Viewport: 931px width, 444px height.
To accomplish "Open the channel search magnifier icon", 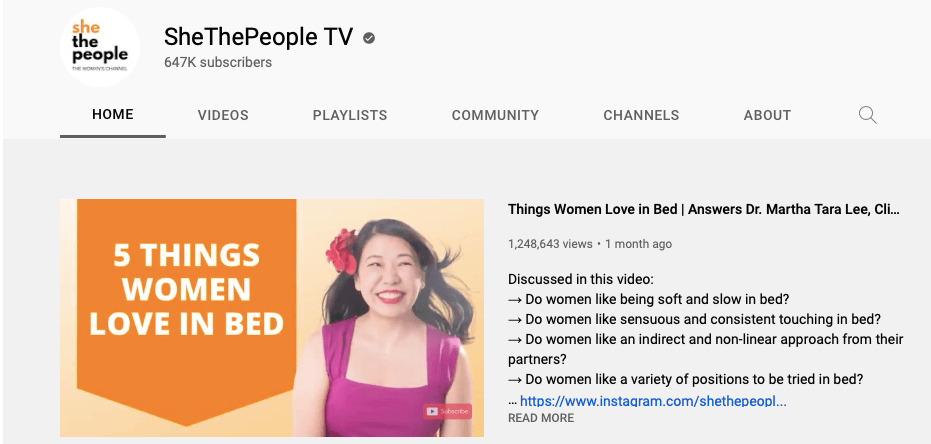I will coord(867,115).
